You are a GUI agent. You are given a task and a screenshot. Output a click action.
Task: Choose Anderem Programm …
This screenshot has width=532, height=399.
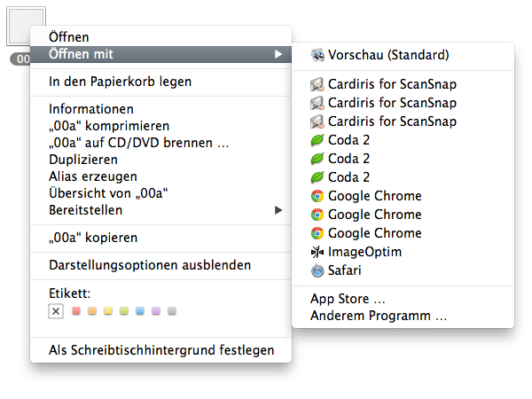click(x=403, y=316)
